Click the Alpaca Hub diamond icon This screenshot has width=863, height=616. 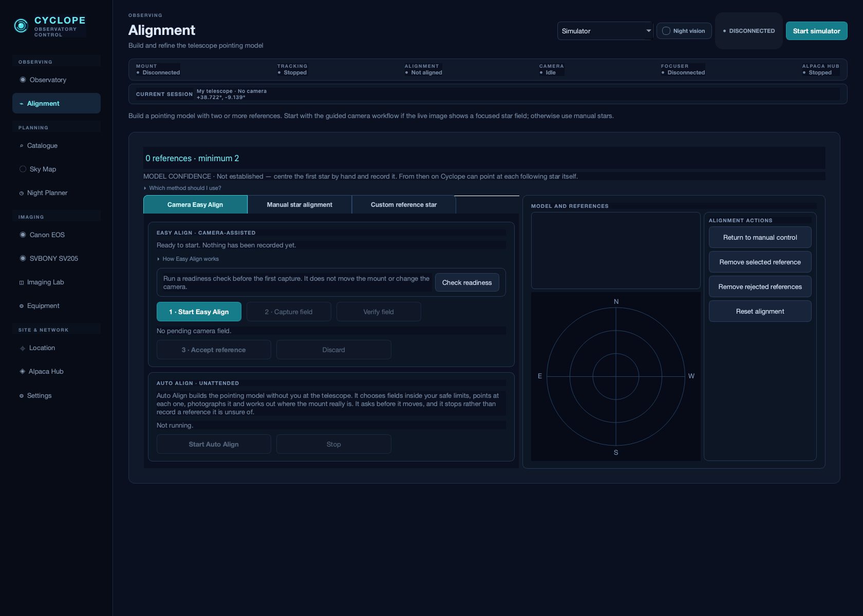23,371
